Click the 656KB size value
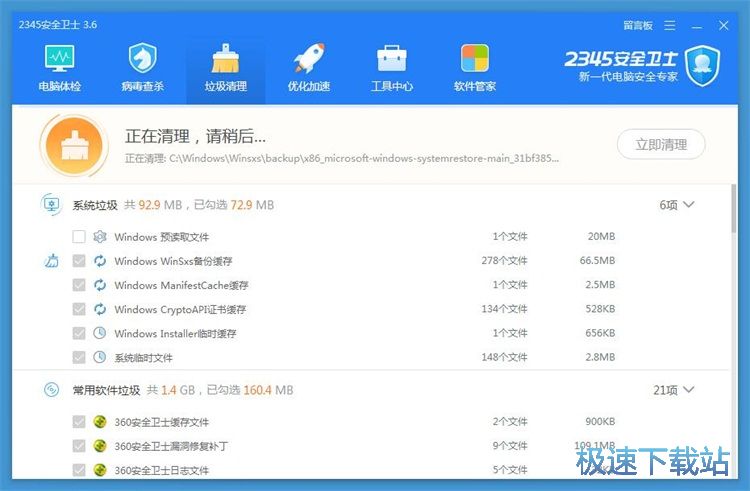Screen dimensions: 750x491 pyautogui.click(x=600, y=333)
